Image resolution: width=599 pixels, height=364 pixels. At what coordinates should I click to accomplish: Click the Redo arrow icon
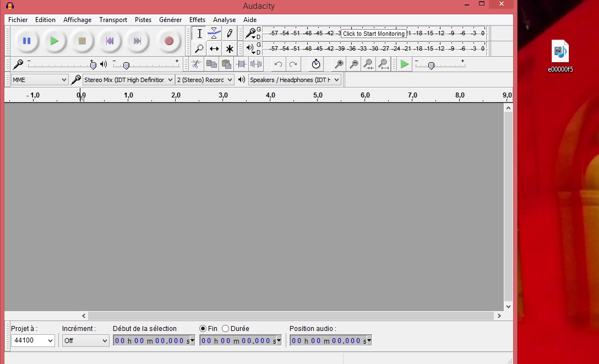coord(293,64)
